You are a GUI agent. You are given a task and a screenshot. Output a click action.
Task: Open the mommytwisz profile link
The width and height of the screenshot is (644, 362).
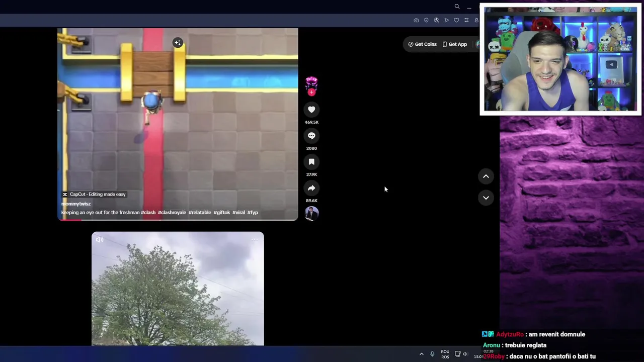(76, 204)
